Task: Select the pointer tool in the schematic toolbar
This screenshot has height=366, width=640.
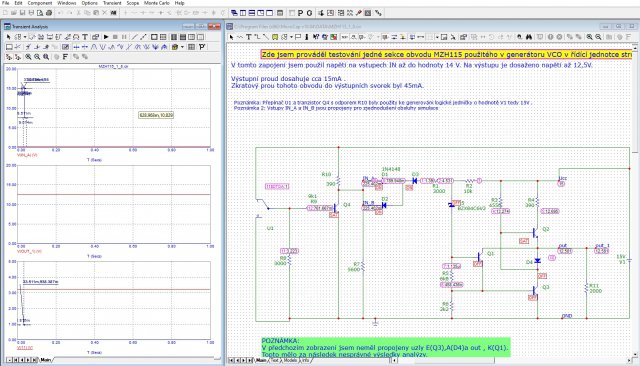Action: (x=231, y=37)
